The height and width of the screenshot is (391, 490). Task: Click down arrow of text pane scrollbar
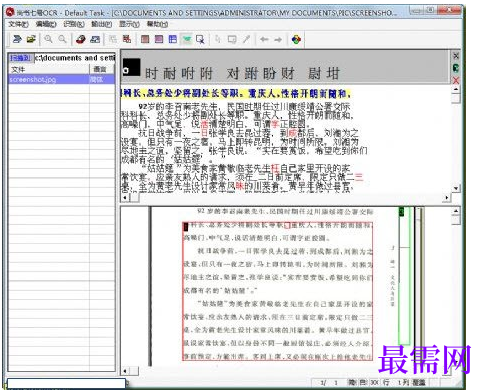coord(456,188)
